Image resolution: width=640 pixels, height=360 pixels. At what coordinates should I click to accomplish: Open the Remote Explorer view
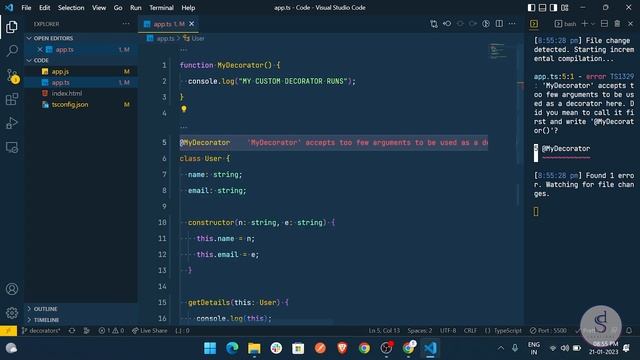click(12, 147)
